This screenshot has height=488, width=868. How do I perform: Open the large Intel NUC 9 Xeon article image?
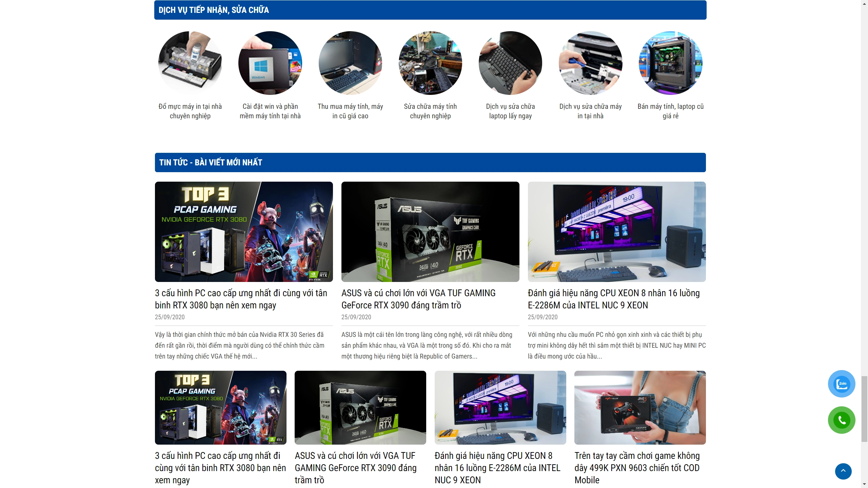tap(617, 232)
